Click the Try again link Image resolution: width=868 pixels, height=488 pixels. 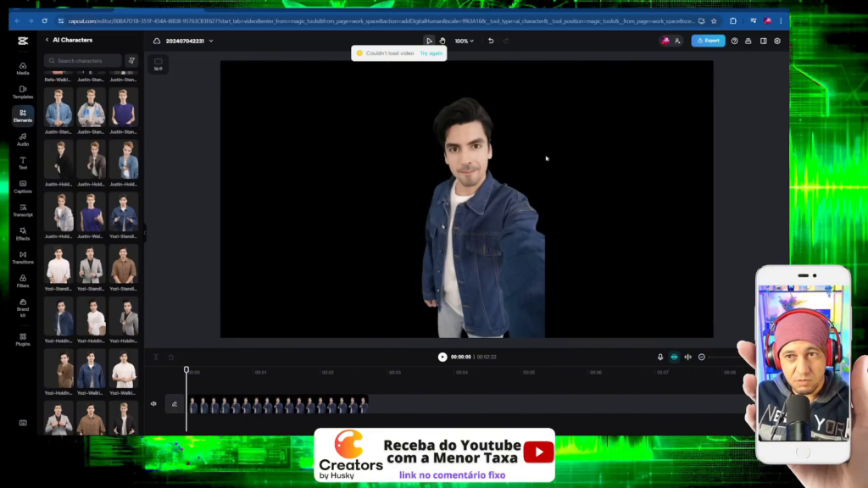(431, 53)
